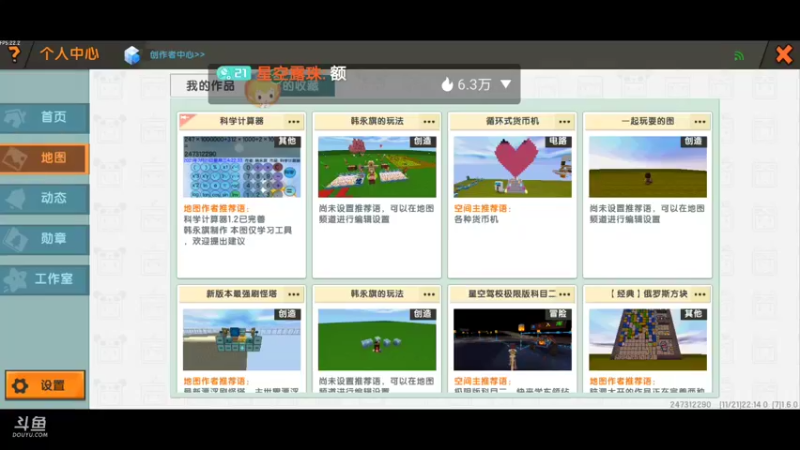This screenshot has height=450, width=800.
Task: Open the 工作室 sidebar item
Action: tap(44, 279)
